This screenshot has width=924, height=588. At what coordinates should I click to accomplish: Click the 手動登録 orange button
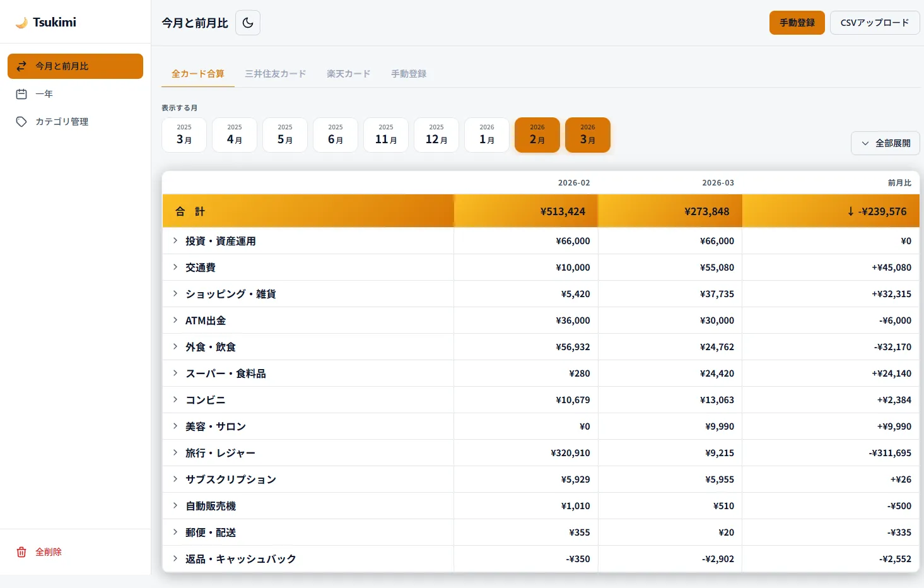(x=797, y=23)
